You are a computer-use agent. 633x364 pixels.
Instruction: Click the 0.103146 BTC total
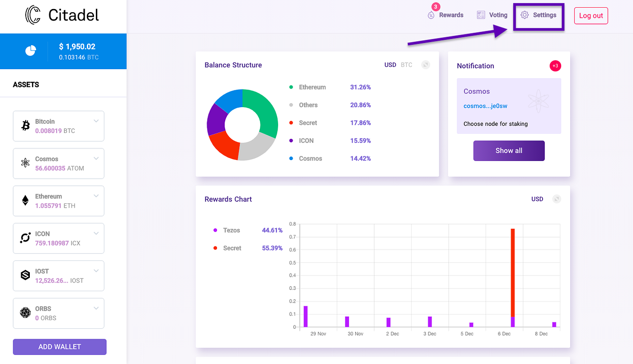[x=79, y=57]
